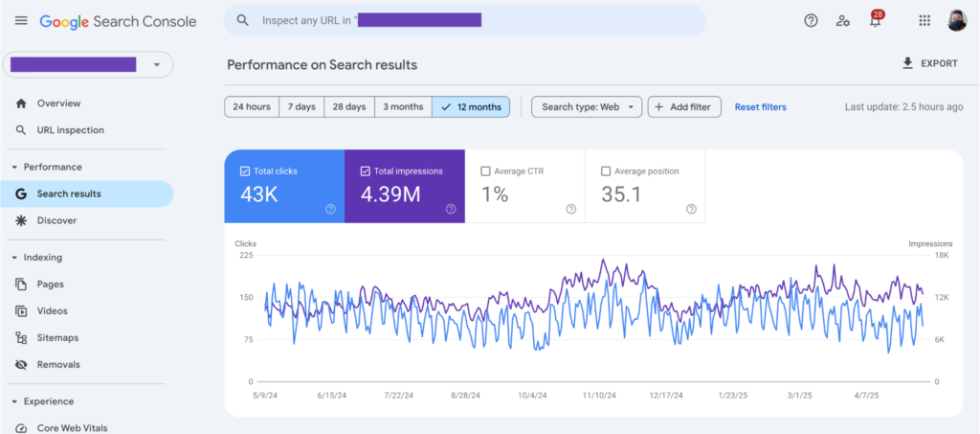Open the hamburger main menu

pyautogui.click(x=21, y=21)
